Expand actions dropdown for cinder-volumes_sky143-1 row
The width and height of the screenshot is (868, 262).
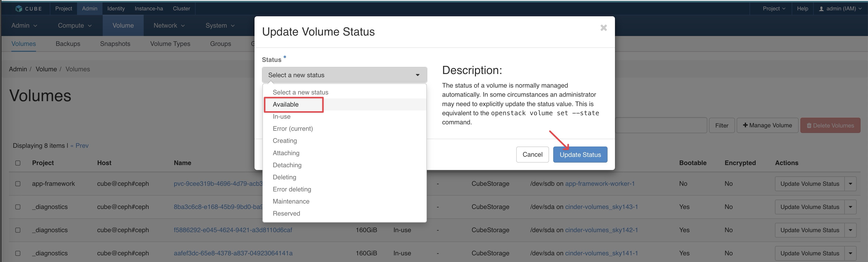pyautogui.click(x=850, y=207)
